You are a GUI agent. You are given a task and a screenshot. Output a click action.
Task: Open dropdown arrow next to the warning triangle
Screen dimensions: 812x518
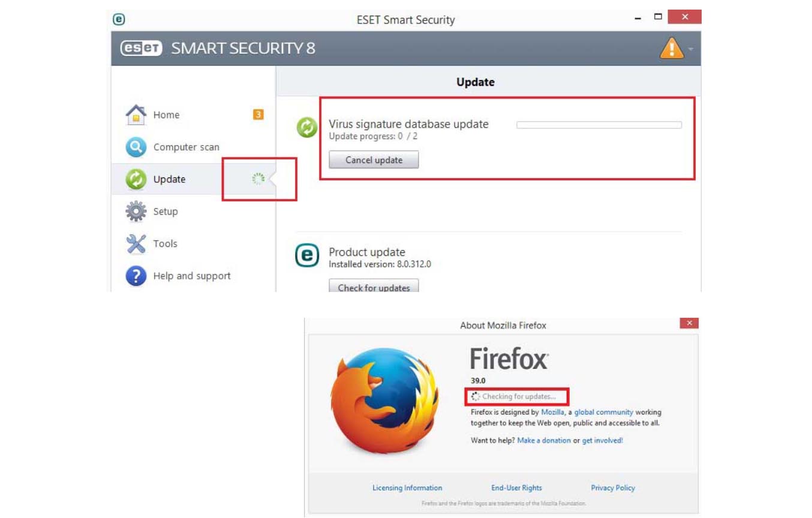pos(691,49)
